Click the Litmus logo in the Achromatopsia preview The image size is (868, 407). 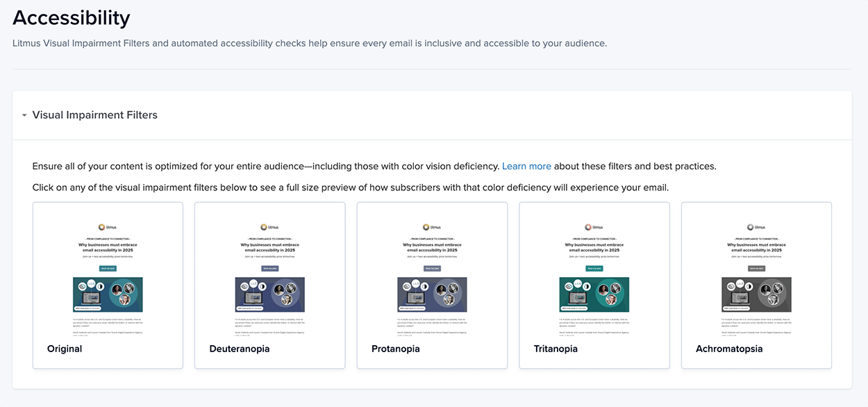(749, 226)
